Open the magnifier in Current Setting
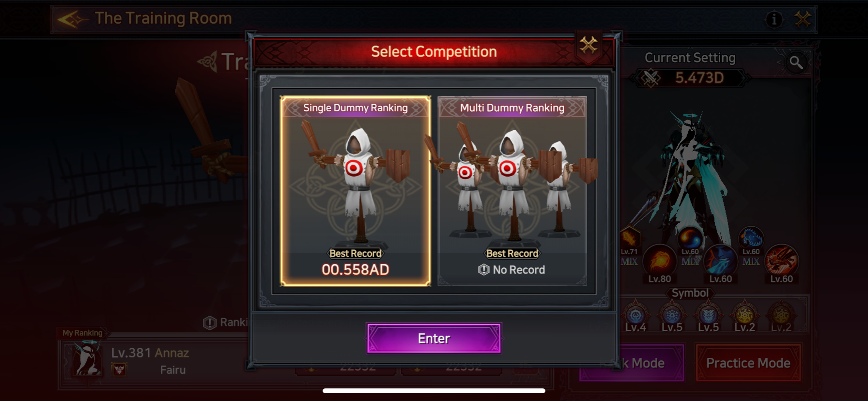Viewport: 868px width, 401px height. 796,62
